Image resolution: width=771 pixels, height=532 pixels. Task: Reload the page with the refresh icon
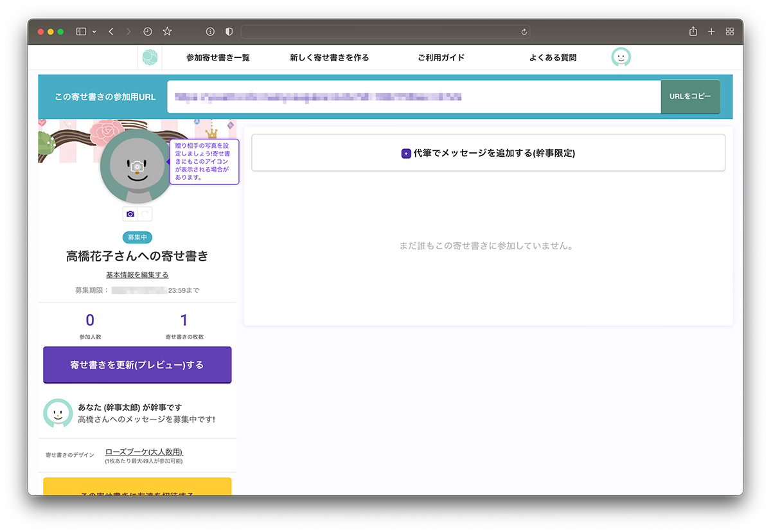point(524,31)
